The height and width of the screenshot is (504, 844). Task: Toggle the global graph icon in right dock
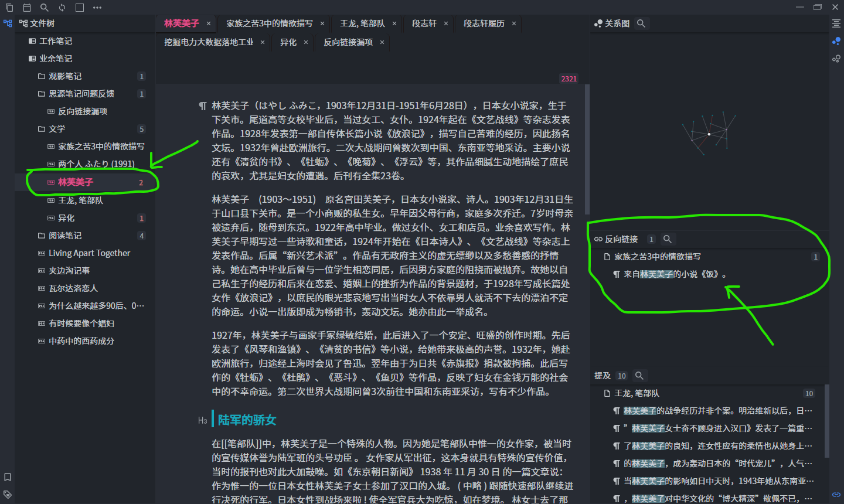coord(836,58)
